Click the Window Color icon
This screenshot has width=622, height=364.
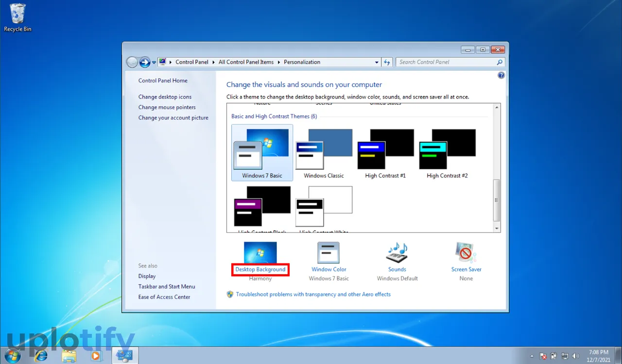tap(328, 253)
